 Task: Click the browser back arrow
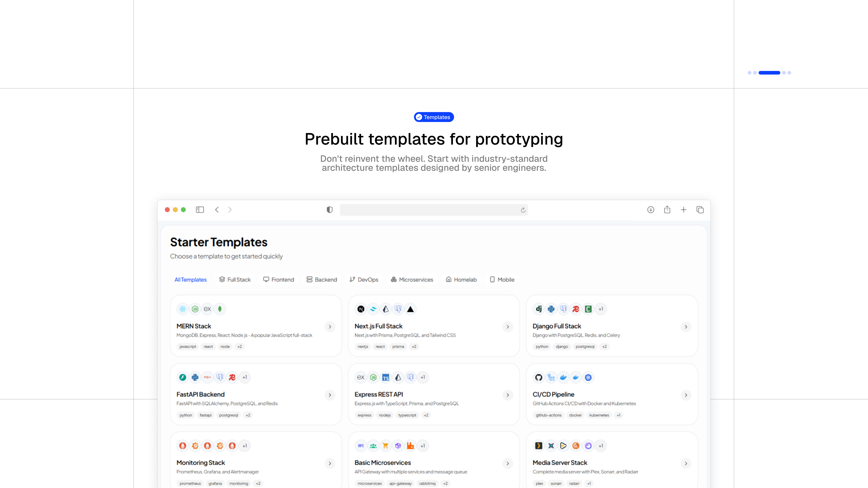coord(217,209)
